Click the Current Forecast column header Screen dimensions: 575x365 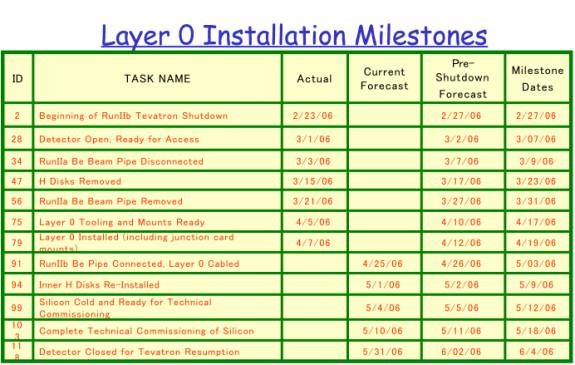click(x=384, y=79)
